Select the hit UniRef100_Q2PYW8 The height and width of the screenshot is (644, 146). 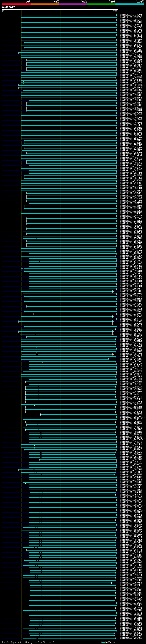point(131,70)
